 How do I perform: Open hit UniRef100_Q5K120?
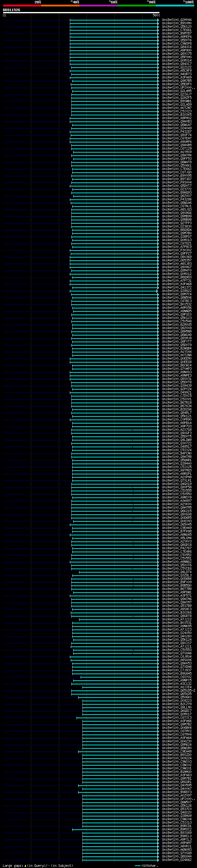[177, 26]
